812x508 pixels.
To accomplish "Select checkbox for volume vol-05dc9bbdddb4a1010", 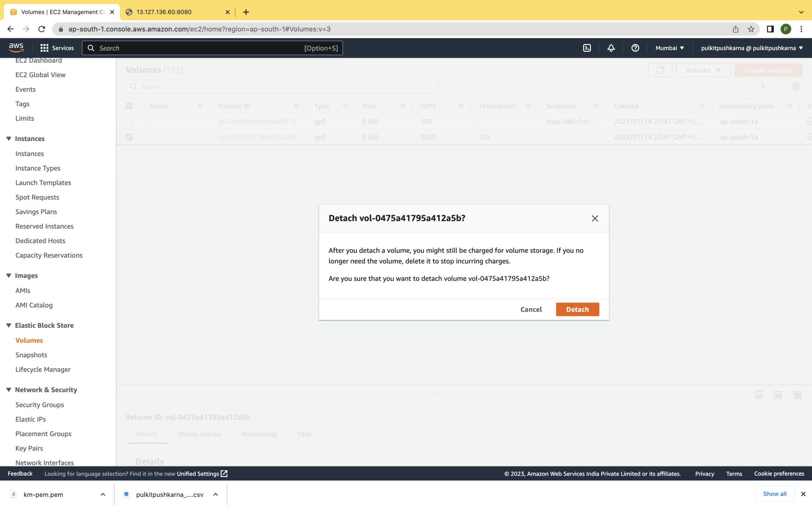I will [129, 122].
